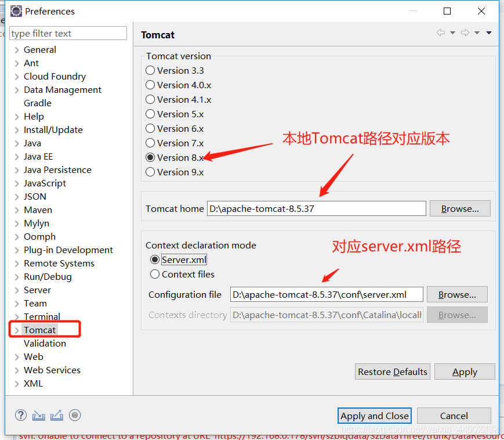The image size is (504, 440).
Task: Click the Cancel button
Action: pos(454,416)
